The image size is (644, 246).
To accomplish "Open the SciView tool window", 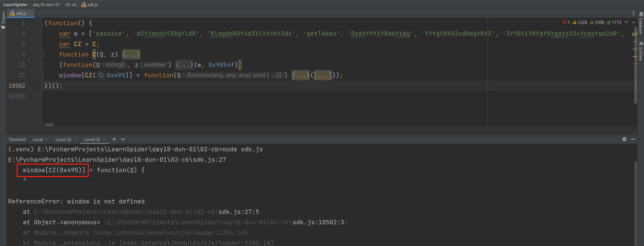I will tap(641, 51).
